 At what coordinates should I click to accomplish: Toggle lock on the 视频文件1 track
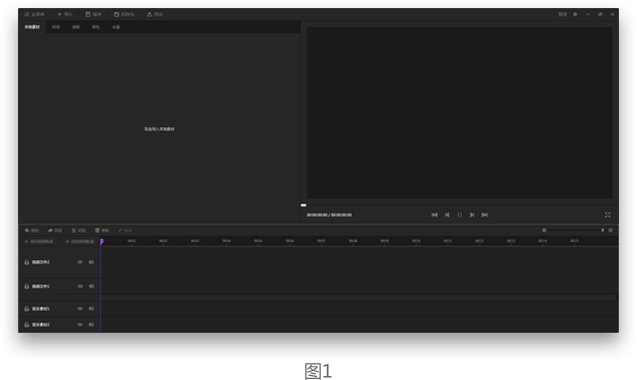coord(27,287)
